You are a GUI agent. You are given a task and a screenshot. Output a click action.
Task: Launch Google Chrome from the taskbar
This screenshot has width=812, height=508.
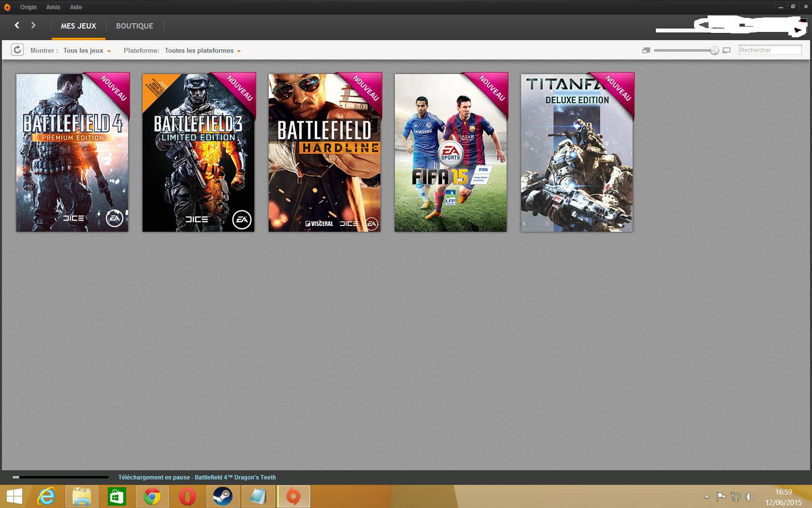pos(152,497)
